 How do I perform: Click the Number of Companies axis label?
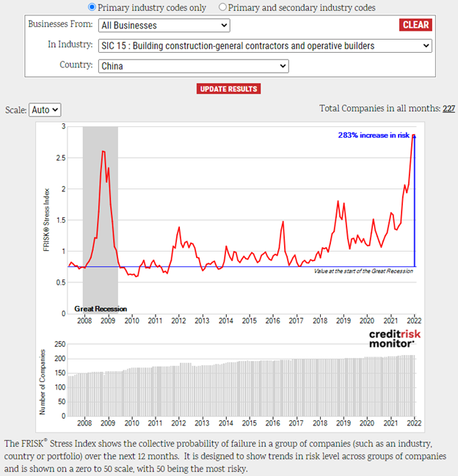43,382
